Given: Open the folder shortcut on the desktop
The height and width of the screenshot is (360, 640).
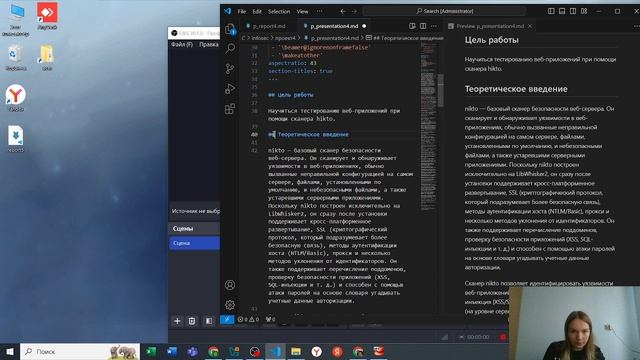Looking at the screenshot, I should pos(47,57).
